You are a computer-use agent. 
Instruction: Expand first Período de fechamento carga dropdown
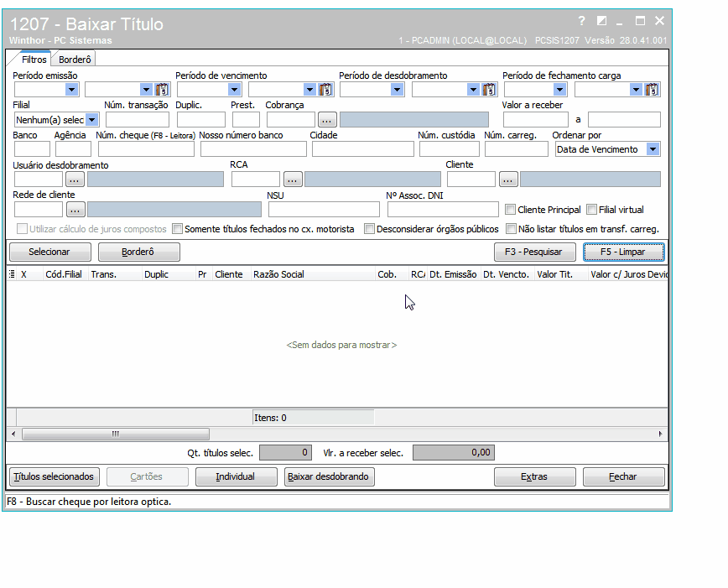pos(560,89)
